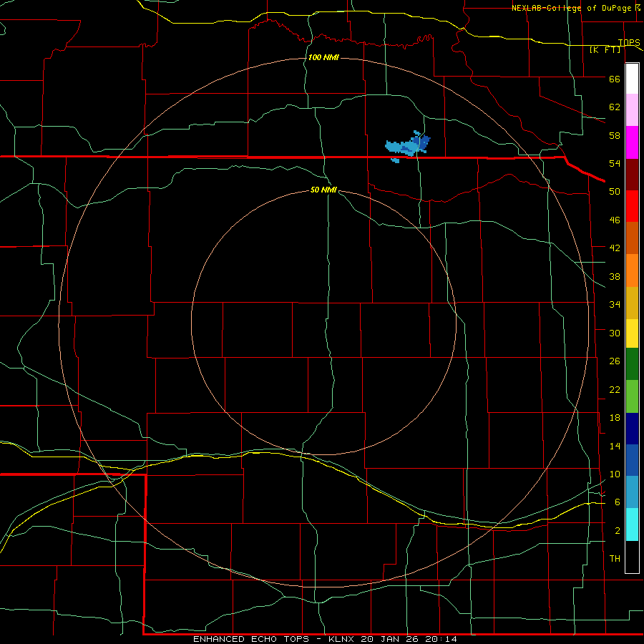Click the legend value "66"

[x=615, y=79]
